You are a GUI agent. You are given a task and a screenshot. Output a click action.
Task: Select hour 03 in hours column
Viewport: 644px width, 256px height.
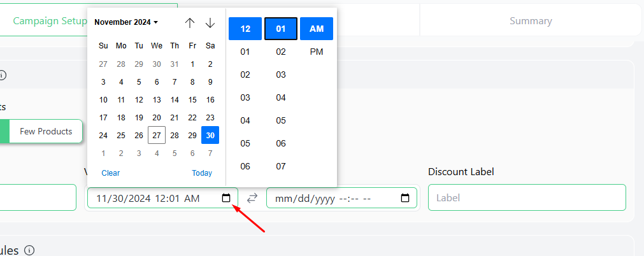(245, 98)
